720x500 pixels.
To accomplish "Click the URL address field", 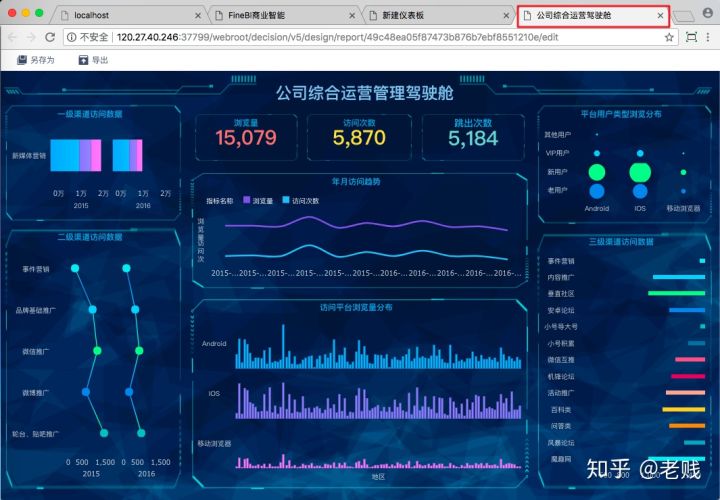I will click(371, 37).
